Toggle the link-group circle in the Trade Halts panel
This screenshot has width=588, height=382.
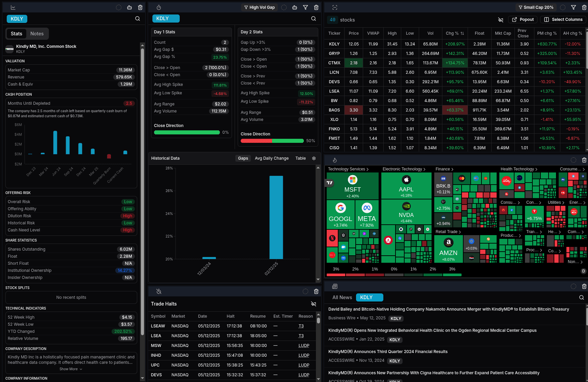(x=305, y=291)
